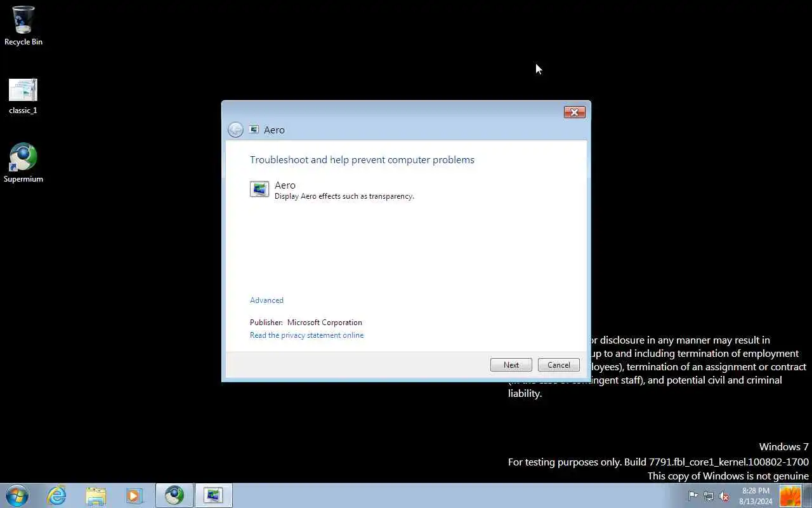This screenshot has width=812, height=508.
Task: Click 'Troubleshoot and help prevent computer problems' heading
Action: point(362,160)
